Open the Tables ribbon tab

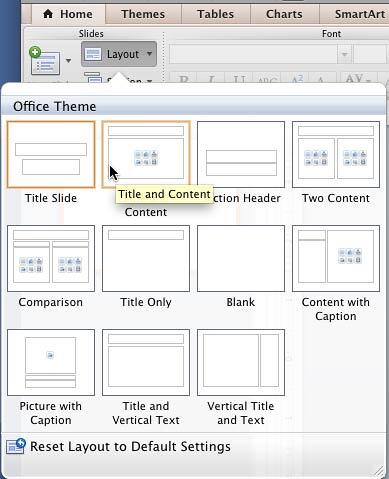click(x=215, y=14)
